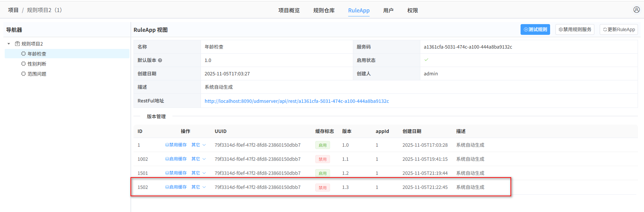644x212 pixels.
Task: Select 年龄检查 in the navigator tree
Action: coord(37,54)
